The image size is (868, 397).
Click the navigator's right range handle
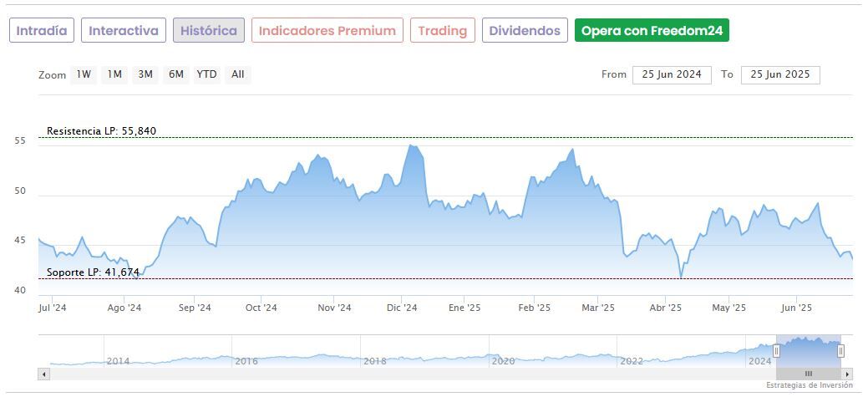[x=841, y=351]
